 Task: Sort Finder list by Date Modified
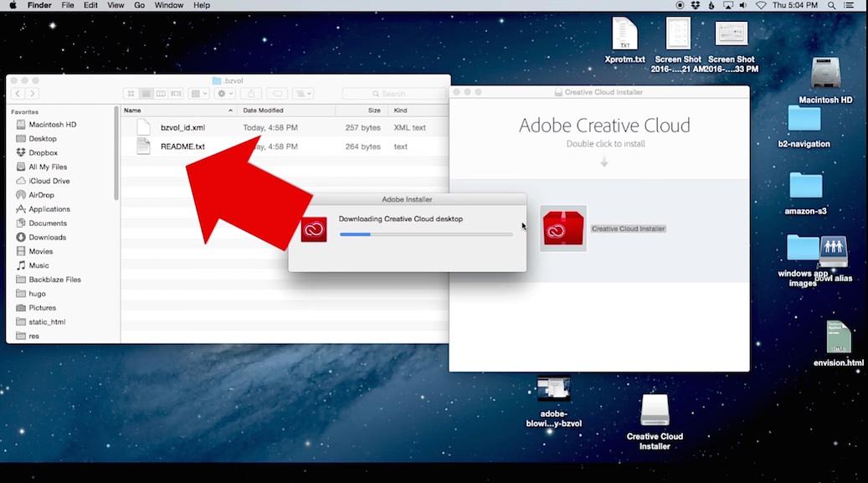(x=286, y=110)
